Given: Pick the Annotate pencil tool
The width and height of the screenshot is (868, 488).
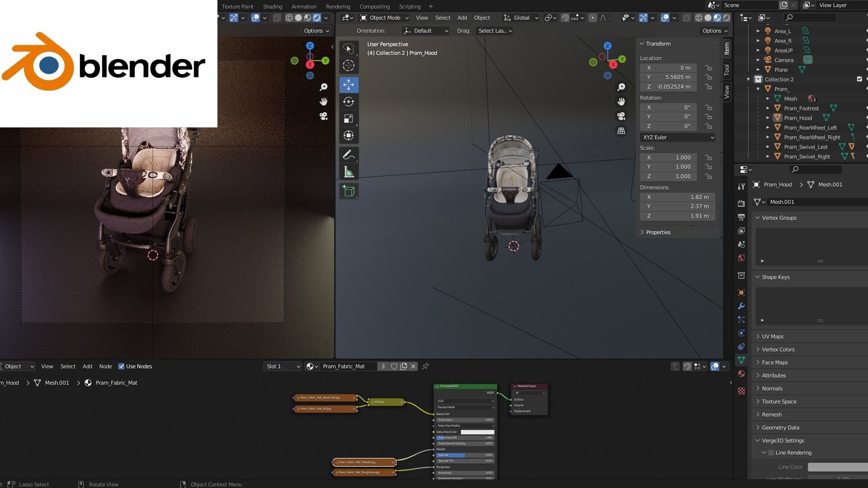Looking at the screenshot, I should [x=348, y=155].
